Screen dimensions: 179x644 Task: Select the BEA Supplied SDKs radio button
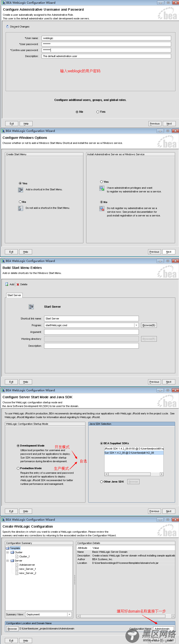click(x=101, y=443)
